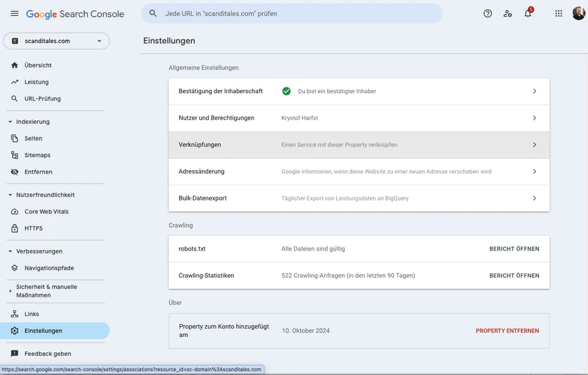Screen dimensions: 588x375
Task: Click the Entfernen icon in sidebar
Action: pyautogui.click(x=15, y=172)
